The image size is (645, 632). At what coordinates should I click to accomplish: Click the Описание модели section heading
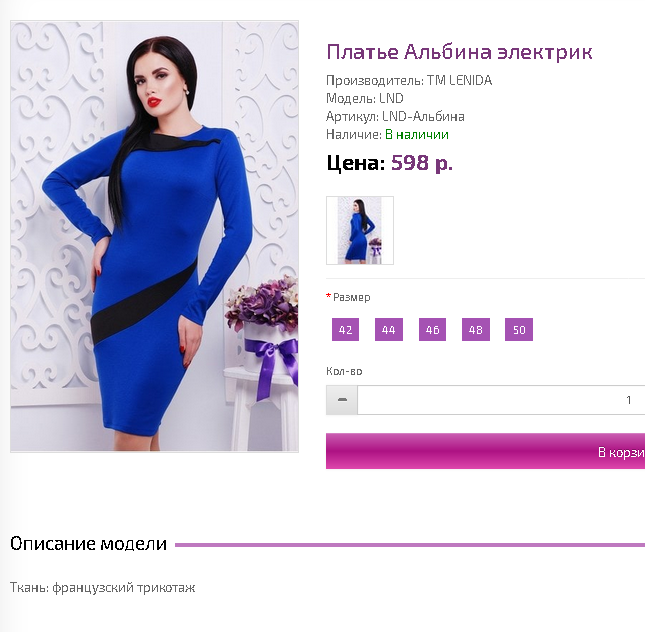(x=88, y=544)
